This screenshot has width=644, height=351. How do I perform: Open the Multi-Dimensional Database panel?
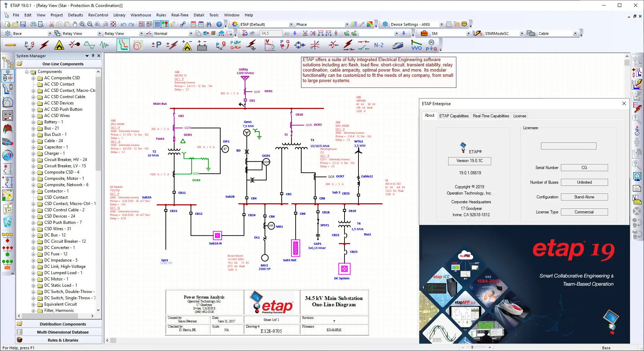tap(59, 332)
